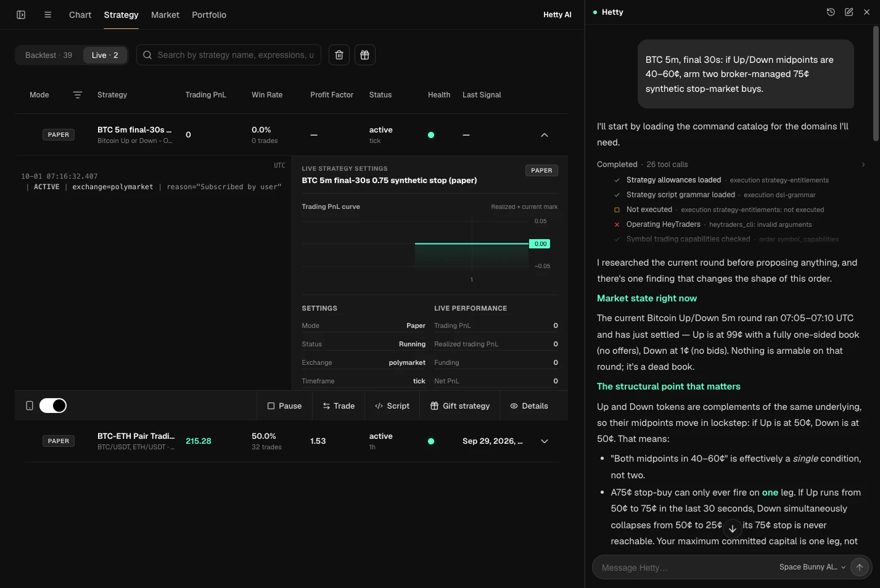Click the chat panel scrollbar
880x588 pixels.
pos(876,84)
